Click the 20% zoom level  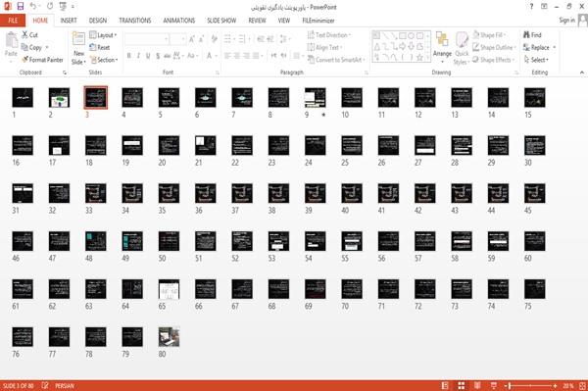(567, 385)
